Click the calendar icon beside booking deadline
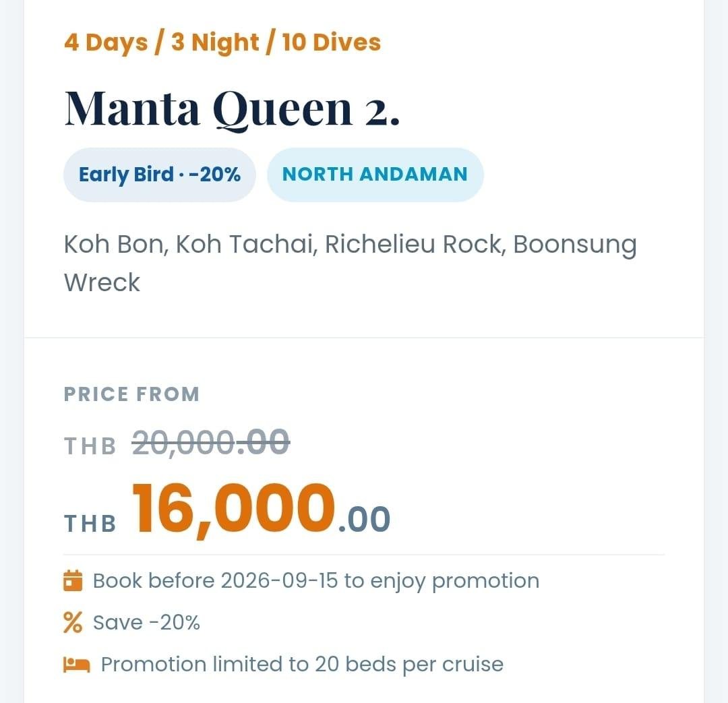This screenshot has width=728, height=703. 73,580
